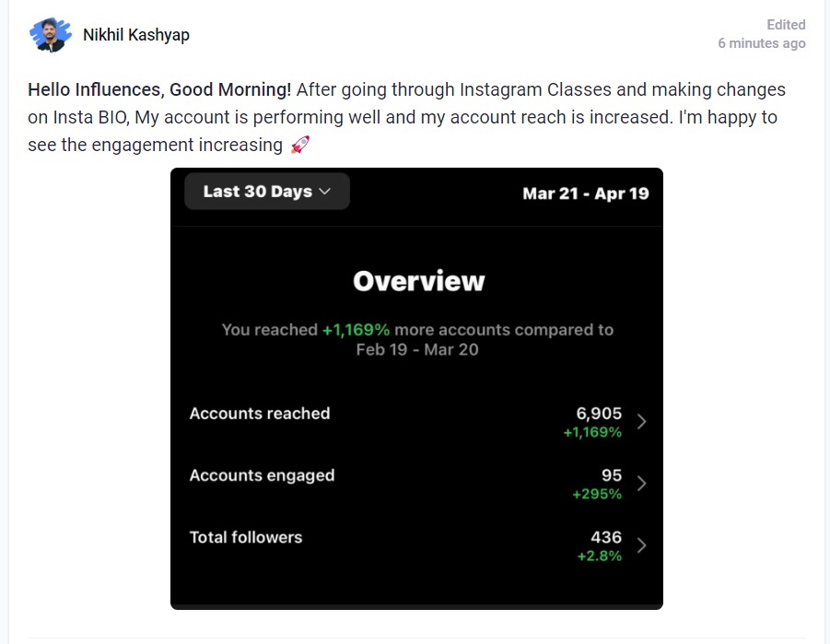Click the rocket emoji in the post
The width and height of the screenshot is (830, 644).
click(300, 145)
